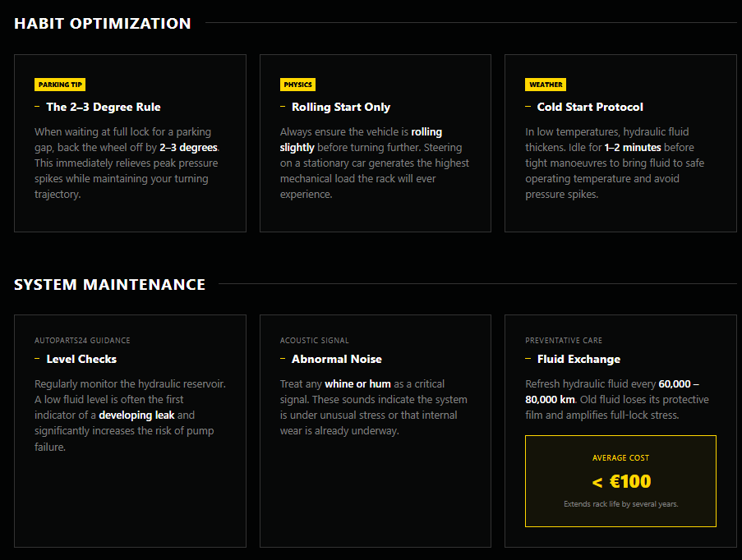Viewport: 742px width, 560px height.
Task: Click the bold "developing leak" text
Action: point(136,415)
